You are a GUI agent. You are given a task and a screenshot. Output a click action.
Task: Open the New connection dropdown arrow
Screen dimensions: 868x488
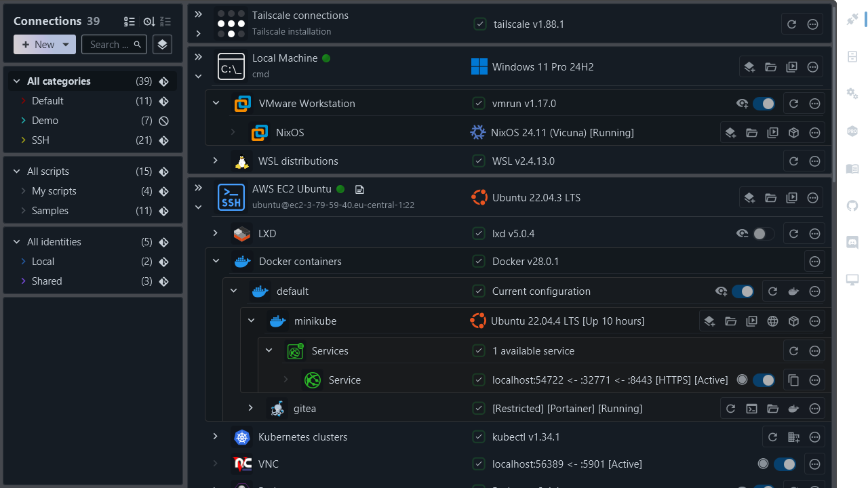[66, 45]
